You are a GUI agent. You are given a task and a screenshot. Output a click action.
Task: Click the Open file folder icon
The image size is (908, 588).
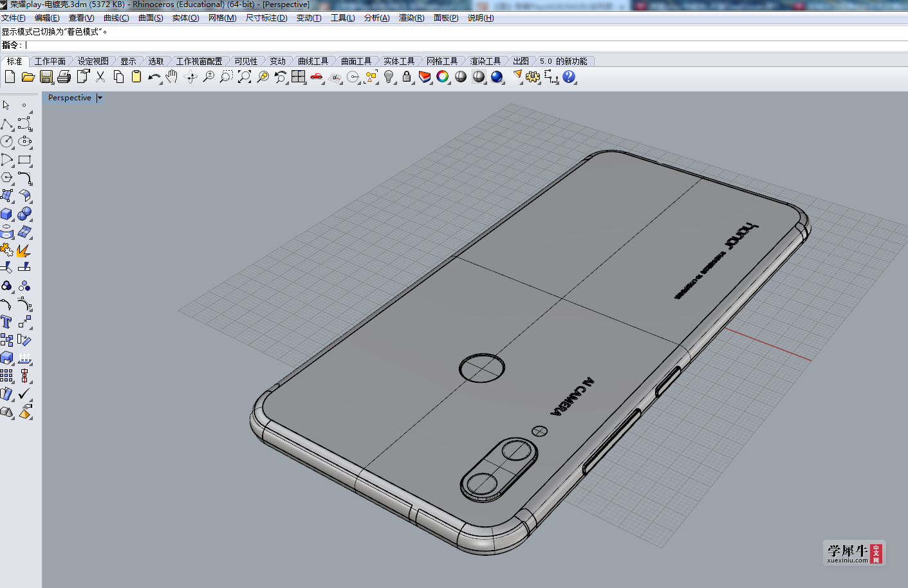click(x=28, y=77)
